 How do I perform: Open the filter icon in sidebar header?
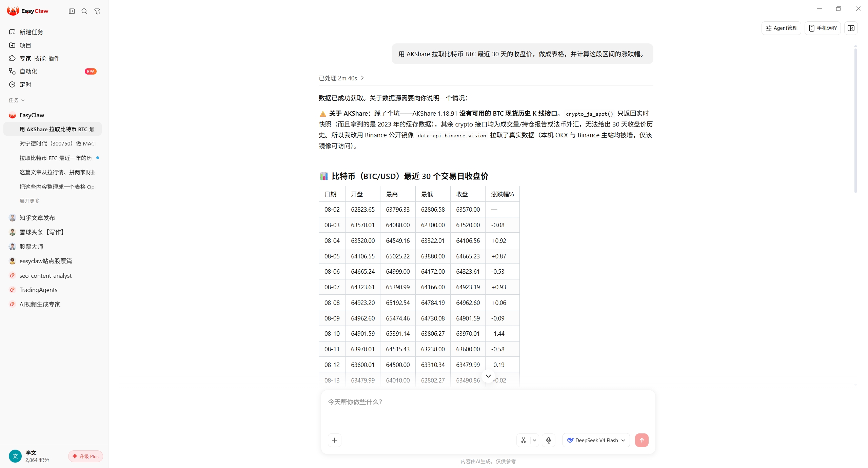coord(97,11)
